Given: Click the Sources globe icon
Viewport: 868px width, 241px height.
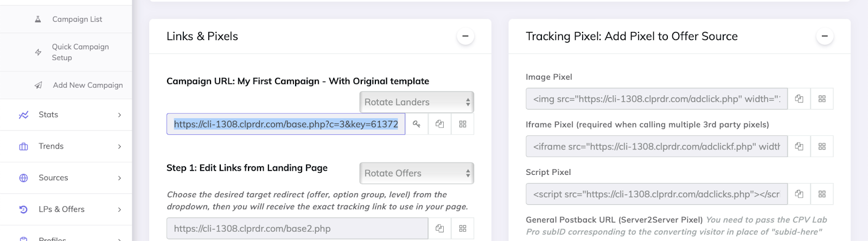Looking at the screenshot, I should pyautogui.click(x=23, y=178).
